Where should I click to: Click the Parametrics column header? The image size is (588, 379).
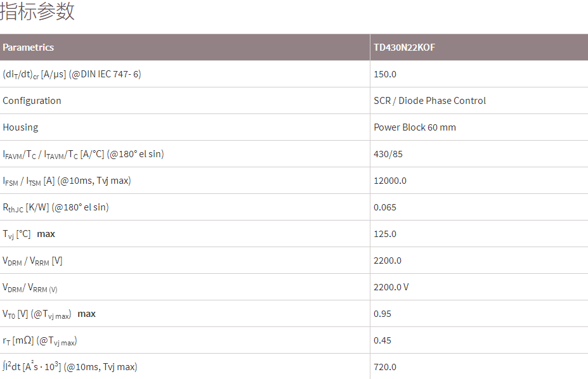tap(29, 48)
